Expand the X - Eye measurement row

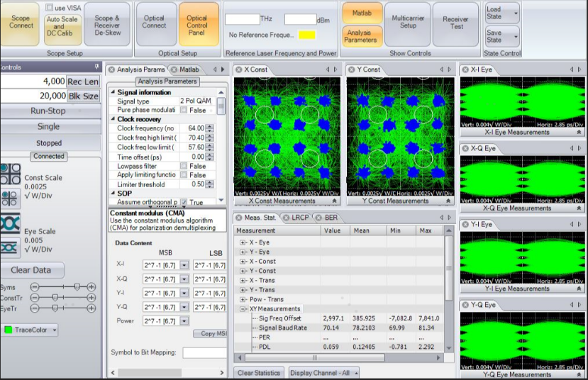pyautogui.click(x=243, y=242)
